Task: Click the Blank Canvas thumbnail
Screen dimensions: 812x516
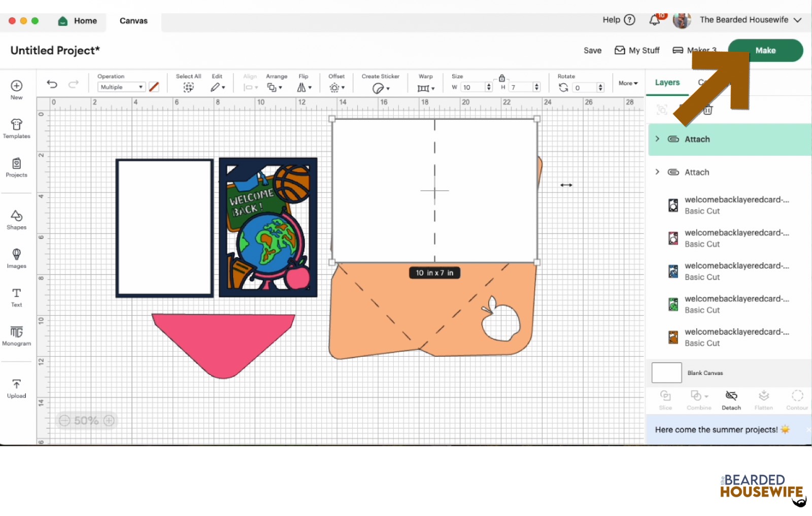Action: [x=666, y=373]
